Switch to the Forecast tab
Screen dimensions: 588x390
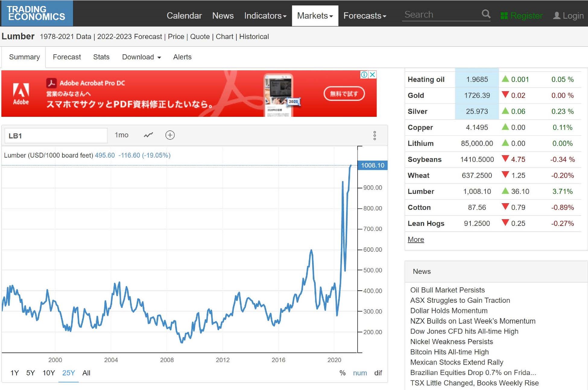click(67, 57)
